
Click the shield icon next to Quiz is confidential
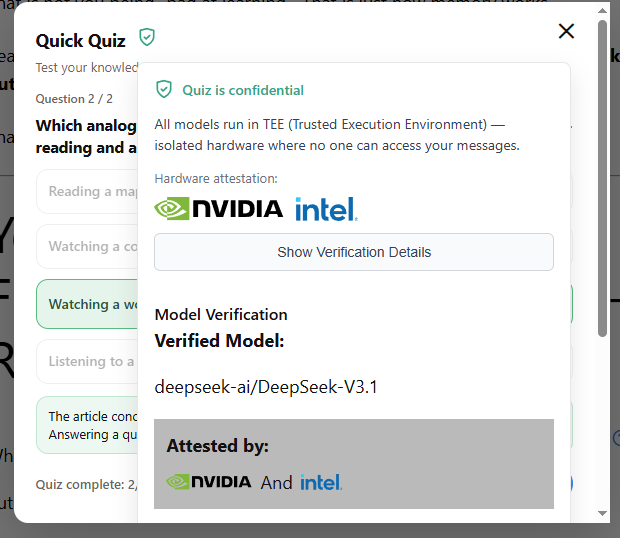[x=164, y=89]
